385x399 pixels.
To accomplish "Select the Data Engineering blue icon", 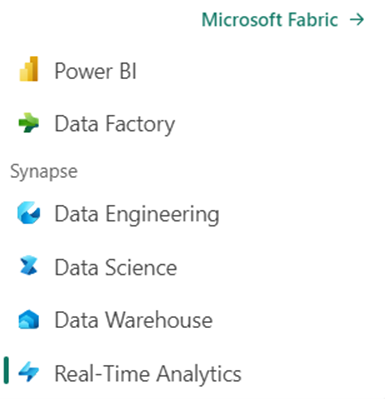I will pyautogui.click(x=29, y=213).
